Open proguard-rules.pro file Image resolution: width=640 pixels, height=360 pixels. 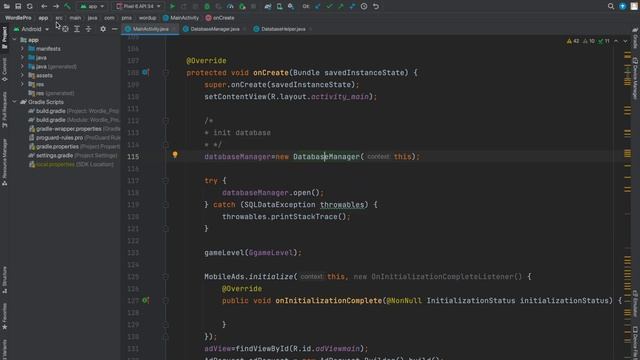[x=74, y=138]
